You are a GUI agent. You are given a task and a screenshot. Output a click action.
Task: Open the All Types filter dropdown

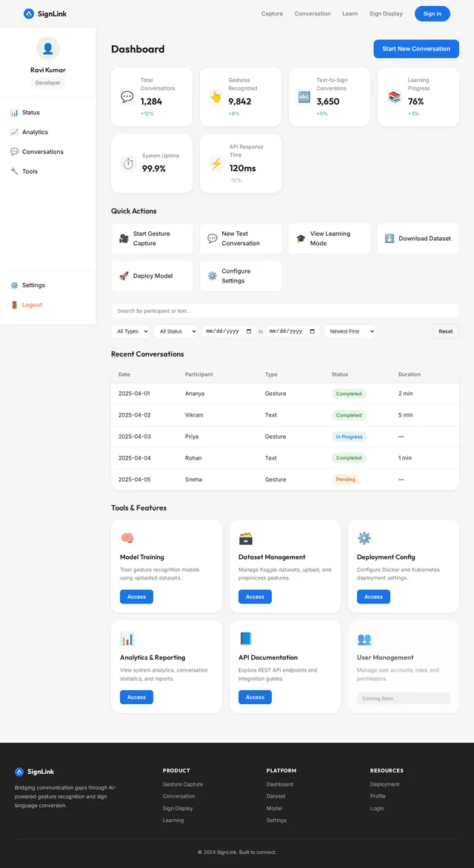[x=130, y=331]
